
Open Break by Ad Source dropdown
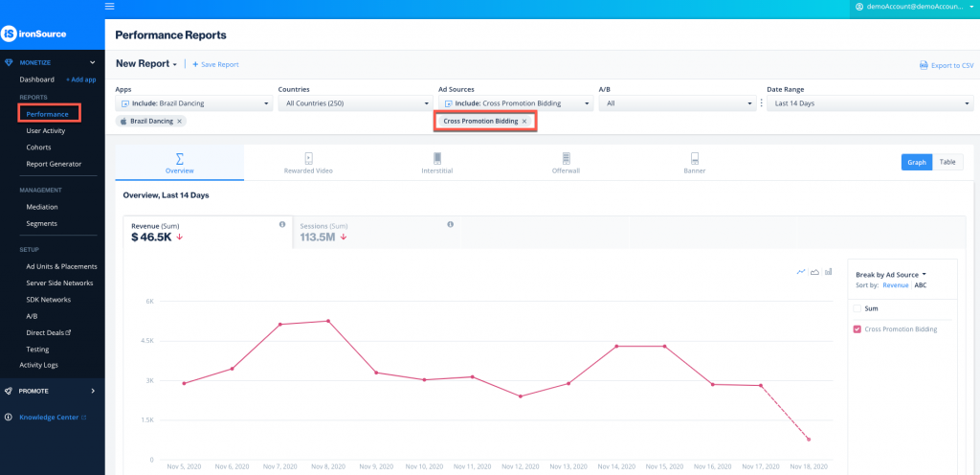tap(891, 275)
